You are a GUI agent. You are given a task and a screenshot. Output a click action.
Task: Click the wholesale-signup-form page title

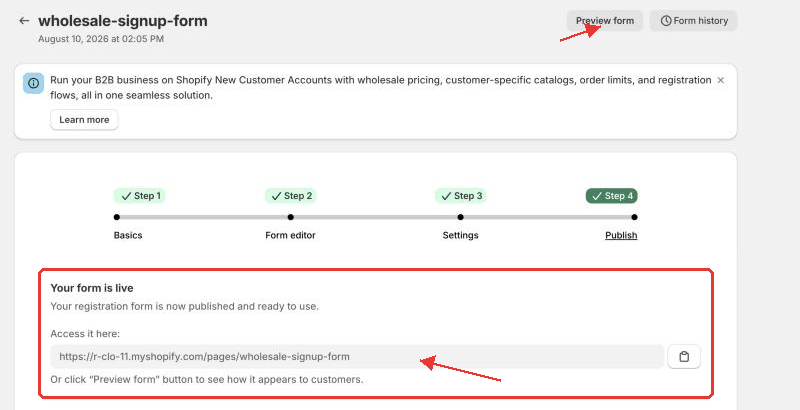[x=122, y=21]
